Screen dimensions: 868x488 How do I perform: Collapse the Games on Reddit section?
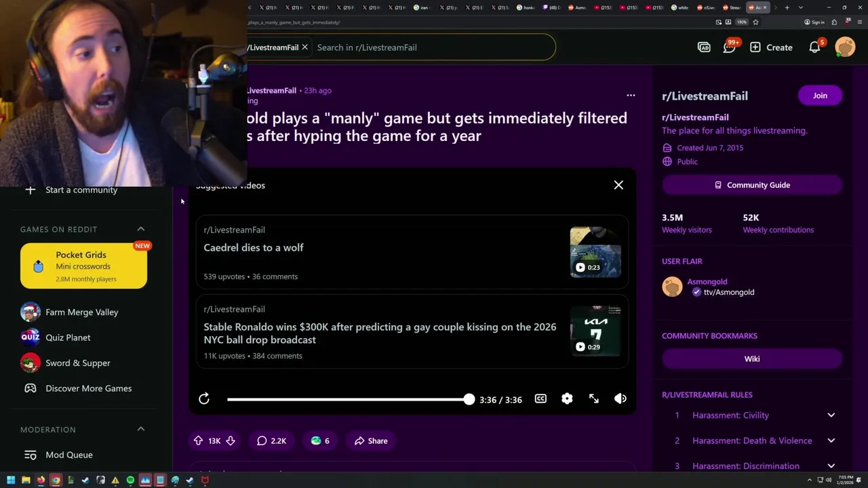click(141, 229)
